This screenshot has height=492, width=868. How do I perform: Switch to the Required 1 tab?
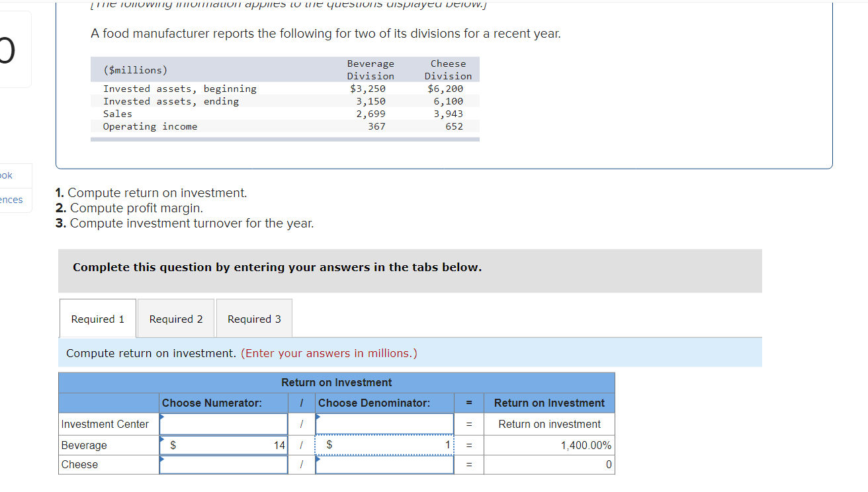(x=98, y=319)
